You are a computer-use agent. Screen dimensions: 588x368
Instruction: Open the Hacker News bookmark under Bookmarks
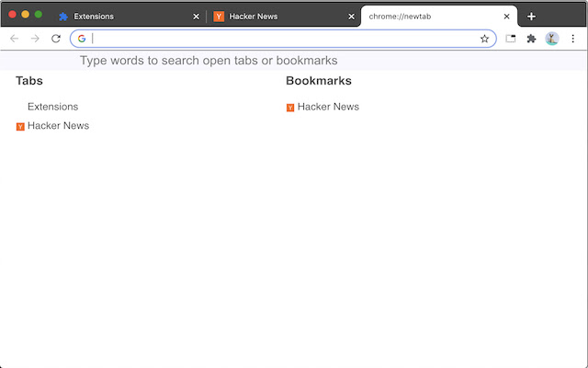point(328,107)
